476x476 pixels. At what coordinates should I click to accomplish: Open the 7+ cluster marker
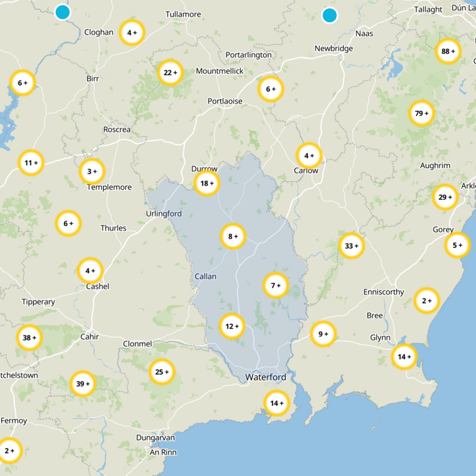(275, 286)
